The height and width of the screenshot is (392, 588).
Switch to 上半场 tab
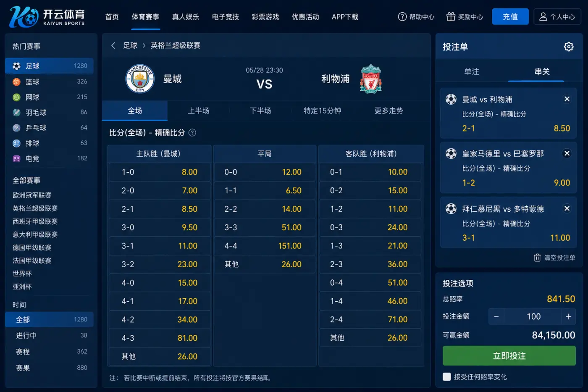click(198, 111)
